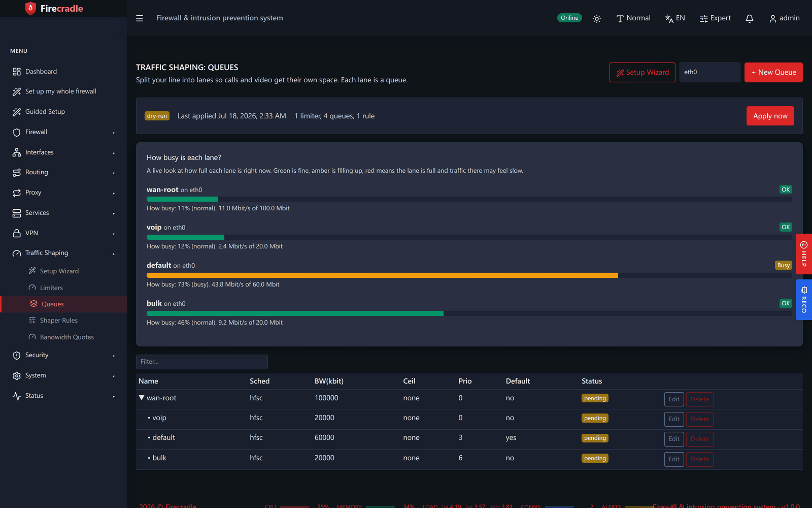The width and height of the screenshot is (812, 508).
Task: Expand the Interfaces menu
Action: 63,152
